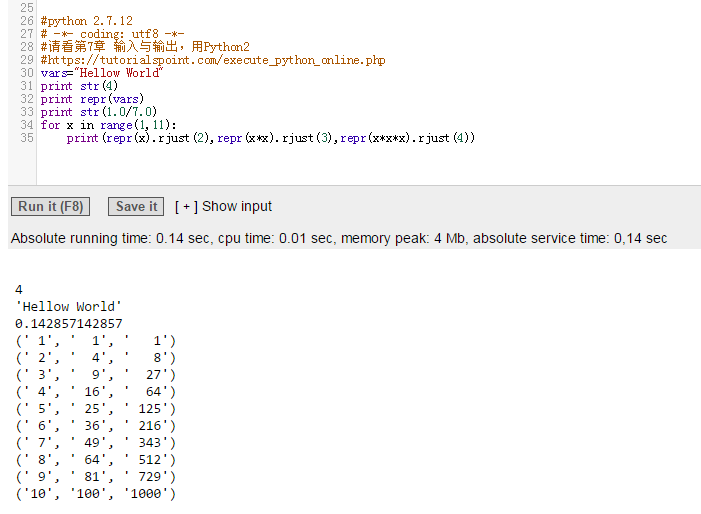Expand the [ + ] Show input section
Viewport: 701px width, 514px height.
tap(223, 206)
